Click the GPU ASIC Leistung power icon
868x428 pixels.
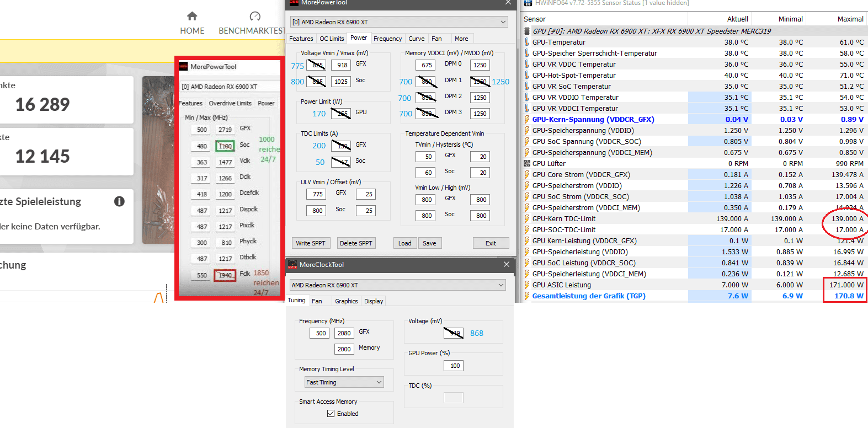(x=527, y=285)
